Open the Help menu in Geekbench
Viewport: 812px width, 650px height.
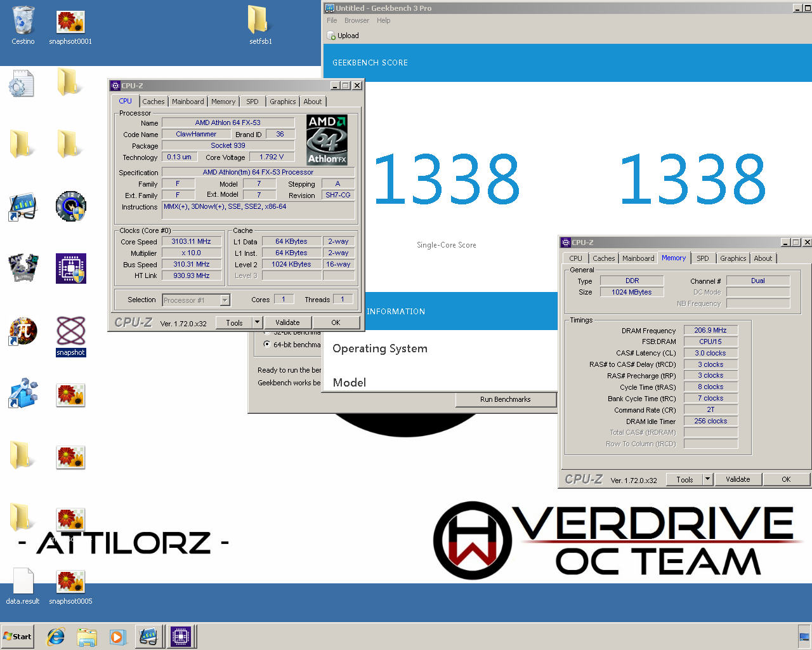[x=383, y=20]
